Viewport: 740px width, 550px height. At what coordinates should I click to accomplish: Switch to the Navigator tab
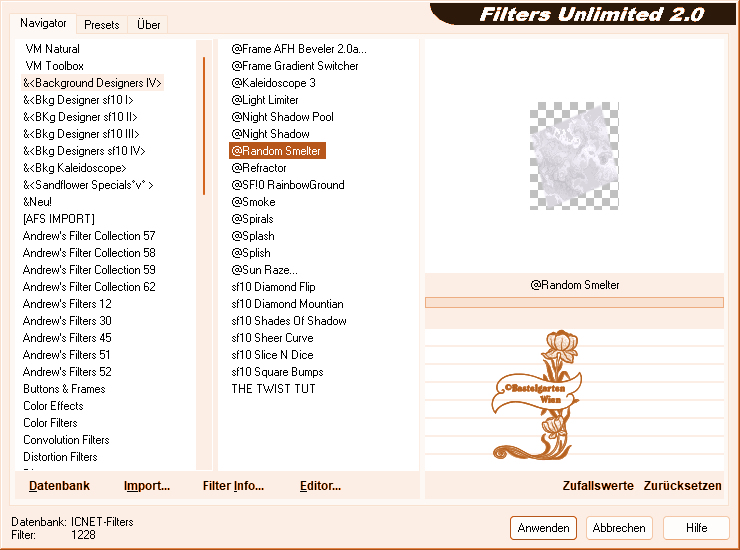(43, 23)
